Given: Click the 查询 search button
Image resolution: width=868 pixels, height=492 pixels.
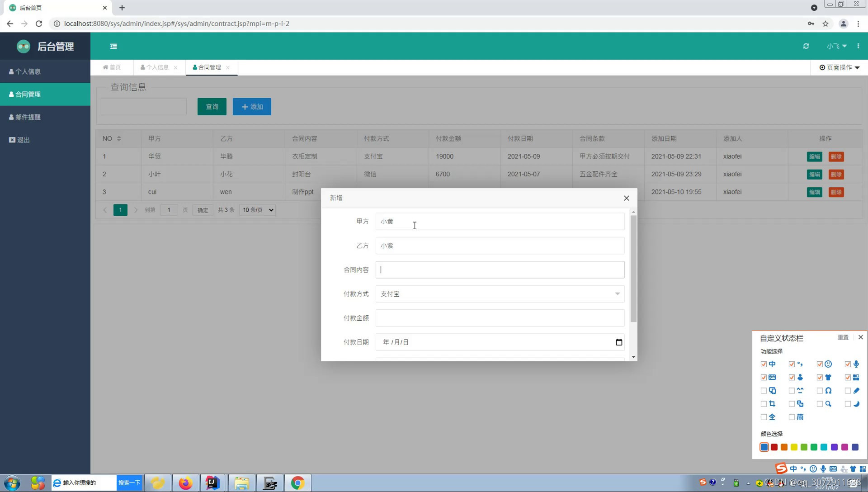Looking at the screenshot, I should click(x=212, y=107).
